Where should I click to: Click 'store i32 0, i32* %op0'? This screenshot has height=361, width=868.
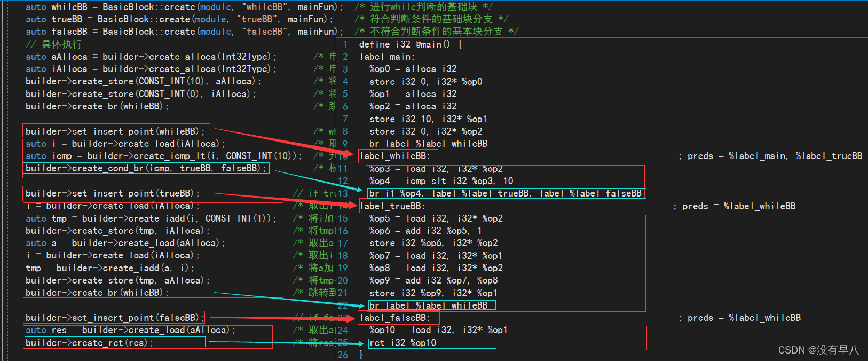pyautogui.click(x=425, y=82)
